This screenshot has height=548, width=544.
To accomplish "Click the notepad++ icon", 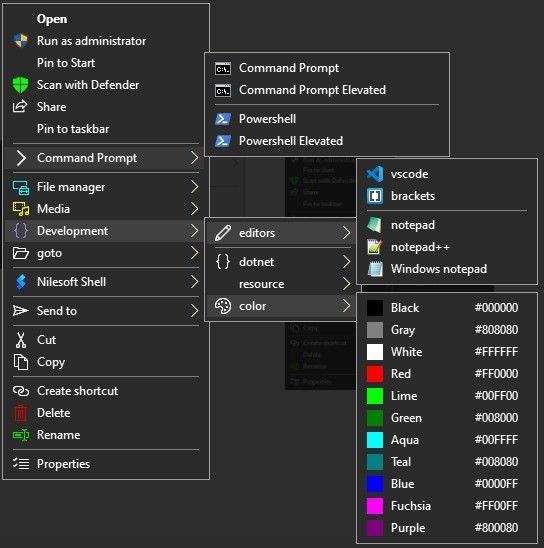I will 375,247.
